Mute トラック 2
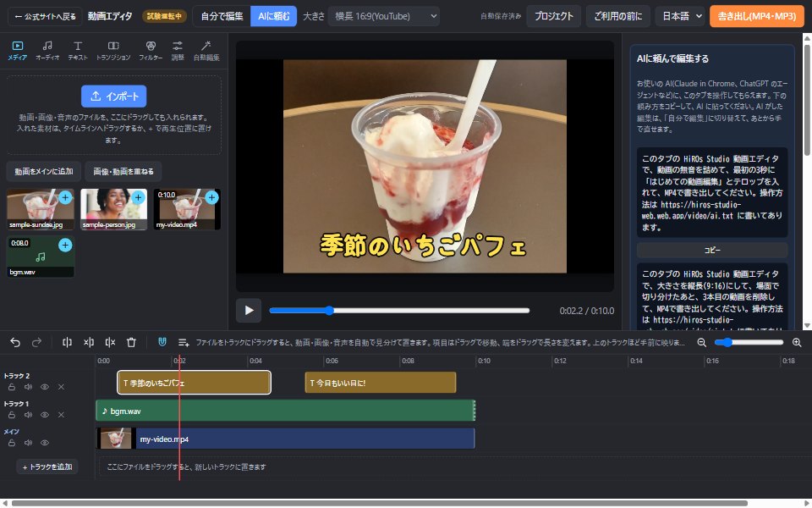Image resolution: width=812 pixels, height=508 pixels. 28,387
